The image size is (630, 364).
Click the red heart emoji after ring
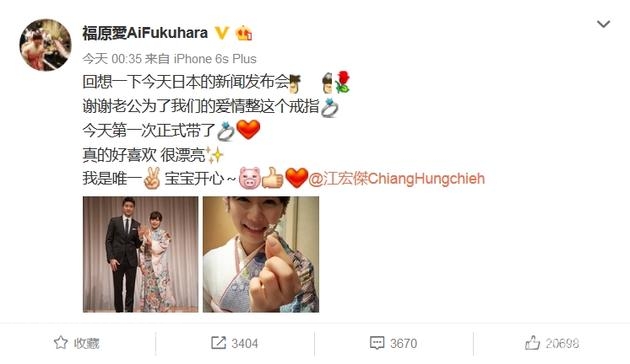point(248,130)
